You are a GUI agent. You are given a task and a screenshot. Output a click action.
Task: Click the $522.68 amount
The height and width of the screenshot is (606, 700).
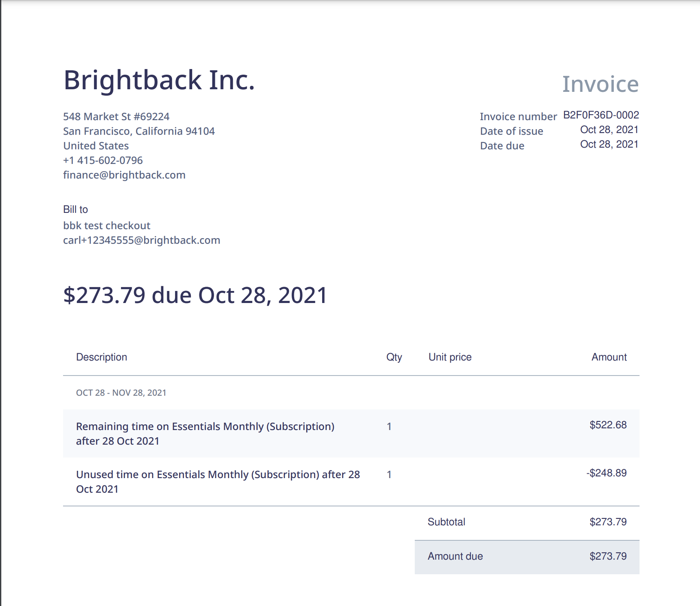[x=608, y=425]
